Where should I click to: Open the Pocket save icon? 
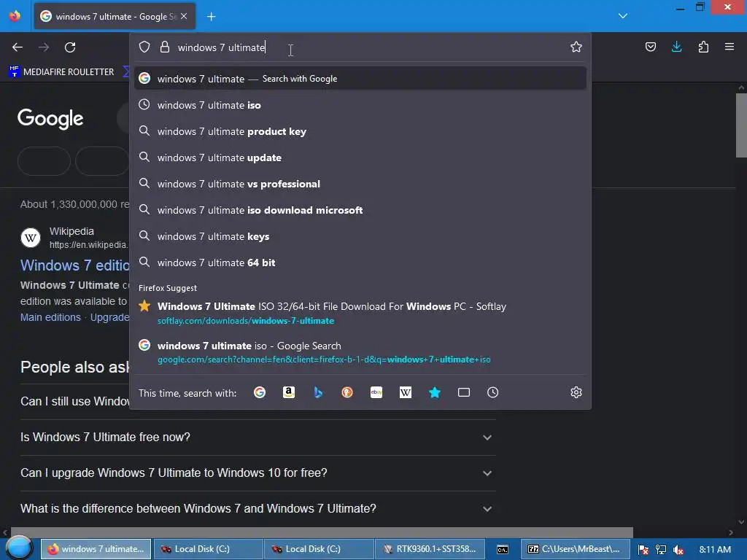[x=650, y=47]
